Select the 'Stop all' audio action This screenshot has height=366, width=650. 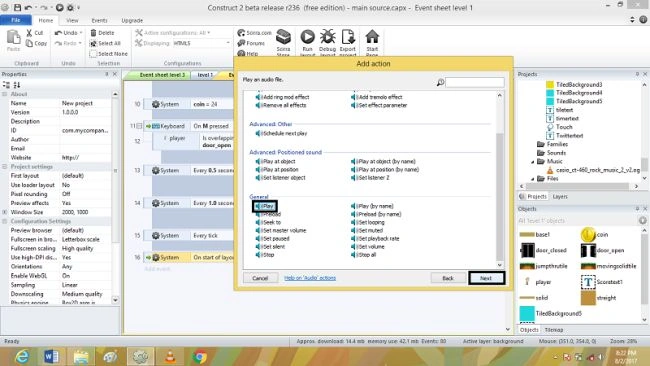[364, 255]
